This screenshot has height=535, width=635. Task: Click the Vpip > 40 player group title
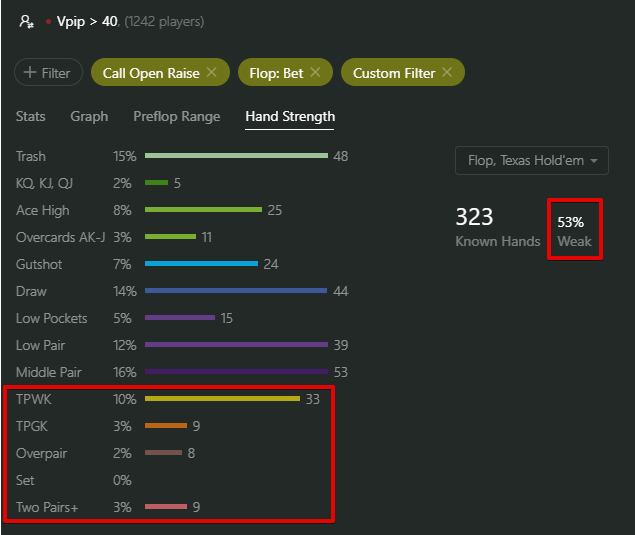(x=87, y=21)
